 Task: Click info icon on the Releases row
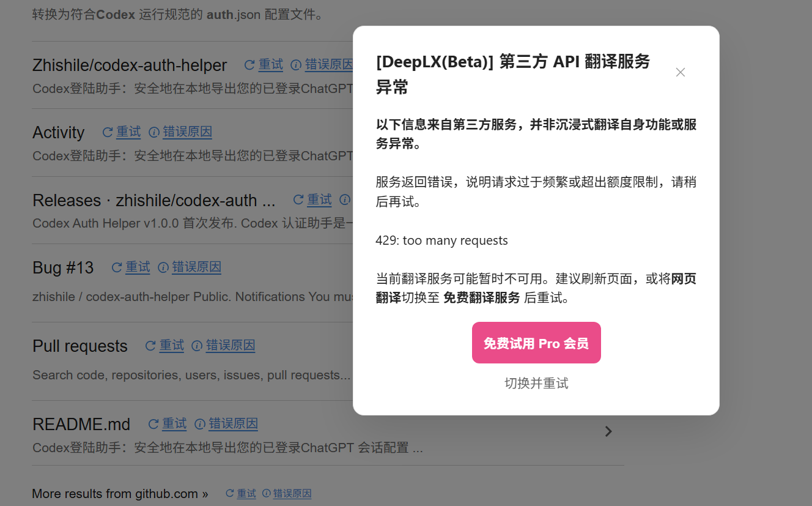(x=345, y=199)
